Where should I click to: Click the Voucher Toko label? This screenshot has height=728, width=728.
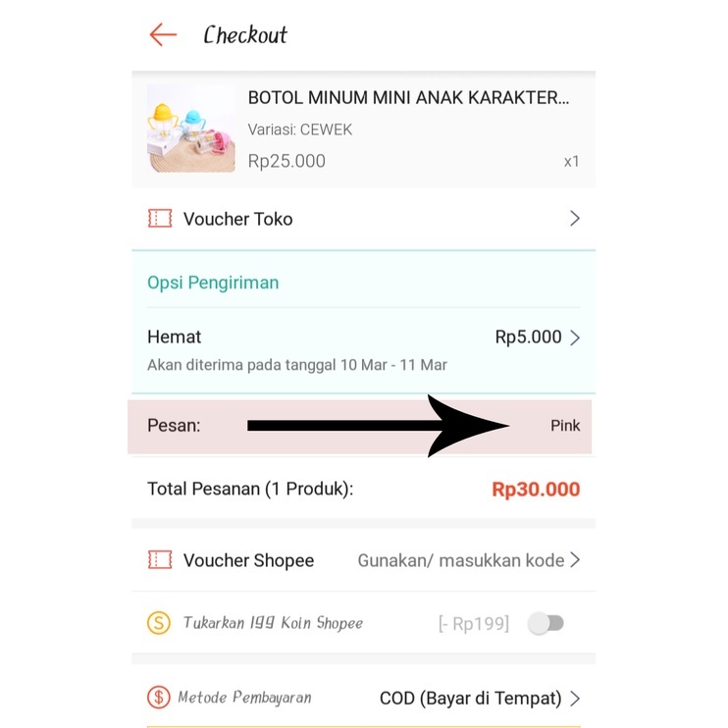click(x=237, y=219)
